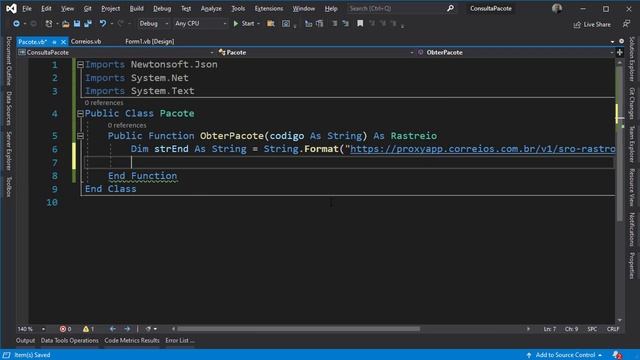Image resolution: width=640 pixels, height=360 pixels.
Task: Click the Save All icon
Action: point(88,24)
